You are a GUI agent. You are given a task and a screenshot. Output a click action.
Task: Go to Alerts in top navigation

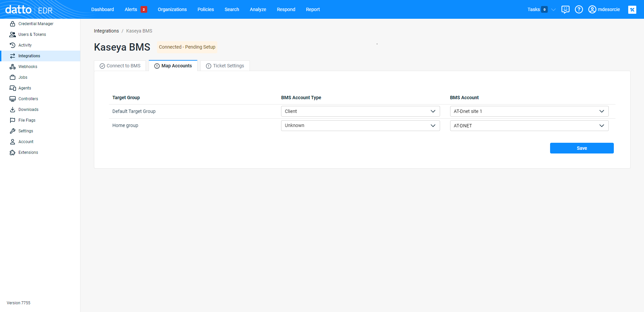[131, 9]
